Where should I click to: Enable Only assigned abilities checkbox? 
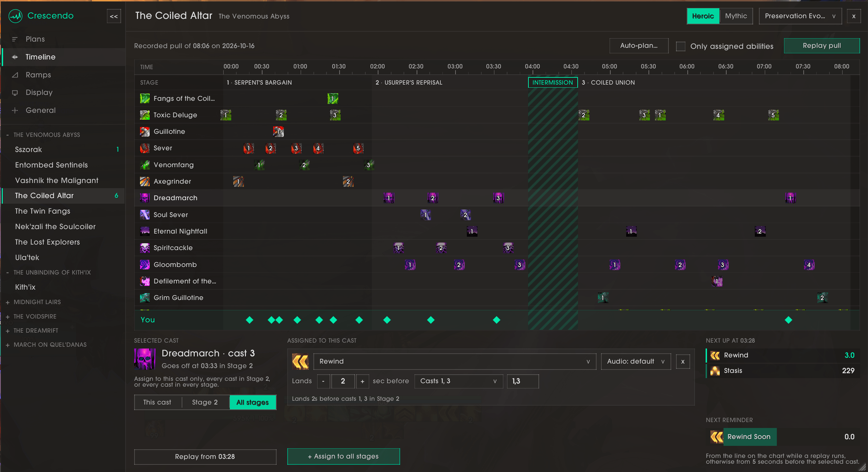point(681,46)
